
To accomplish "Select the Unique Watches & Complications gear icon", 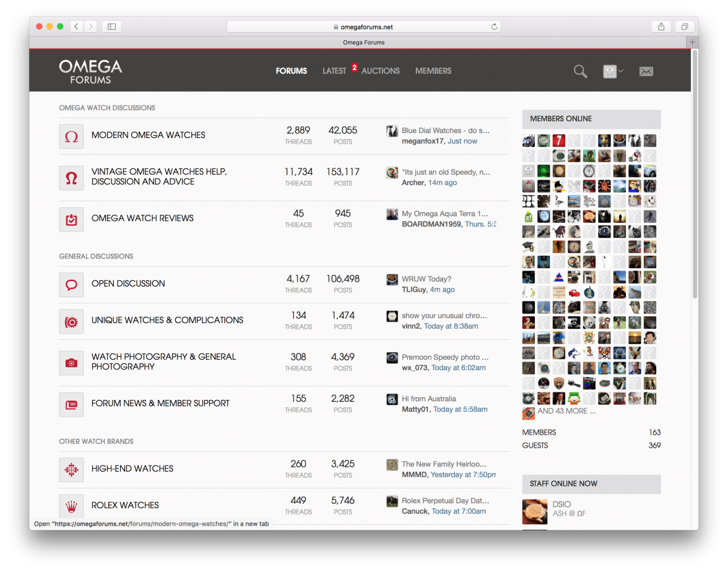I will pos(71,321).
